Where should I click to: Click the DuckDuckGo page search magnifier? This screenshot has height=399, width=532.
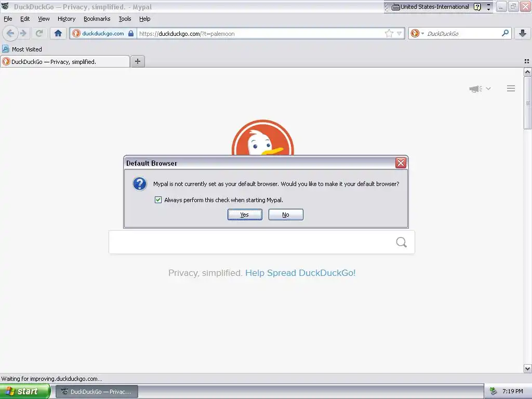point(402,242)
